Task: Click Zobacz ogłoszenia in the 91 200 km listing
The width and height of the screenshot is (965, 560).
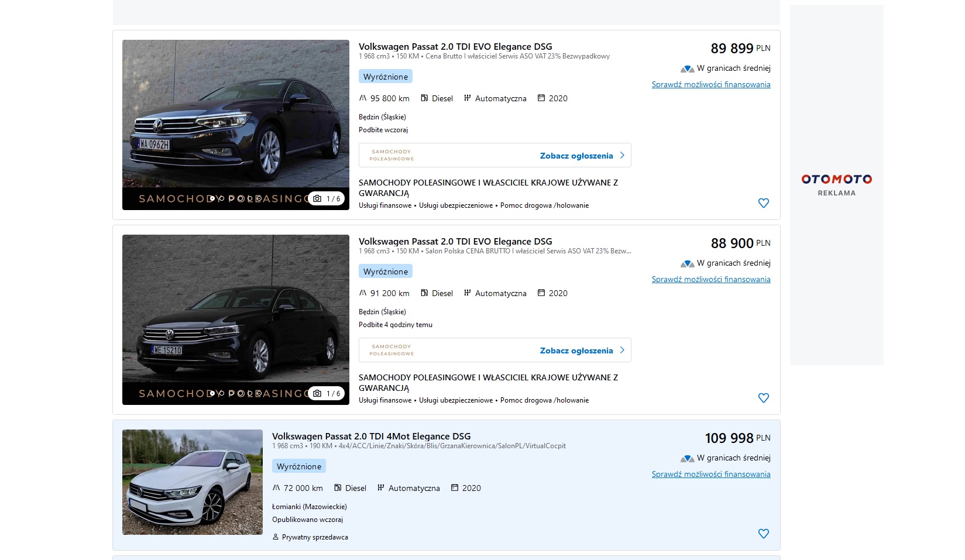Action: click(x=576, y=351)
